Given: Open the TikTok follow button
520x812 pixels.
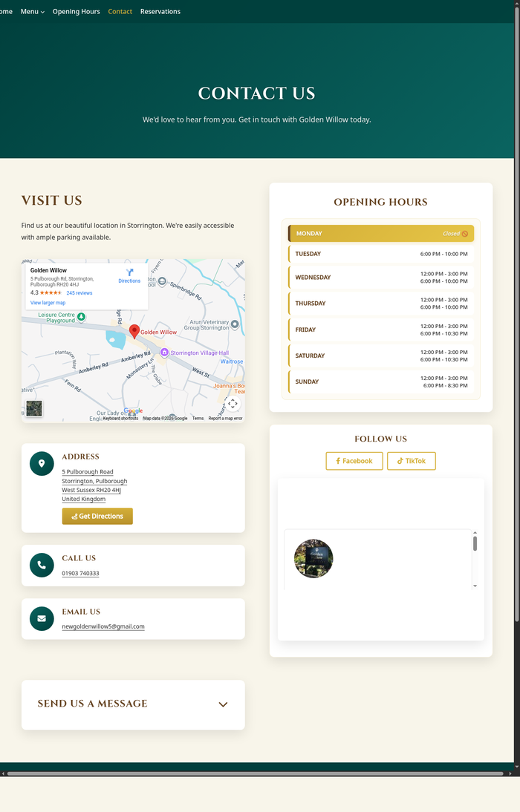Looking at the screenshot, I should (412, 461).
